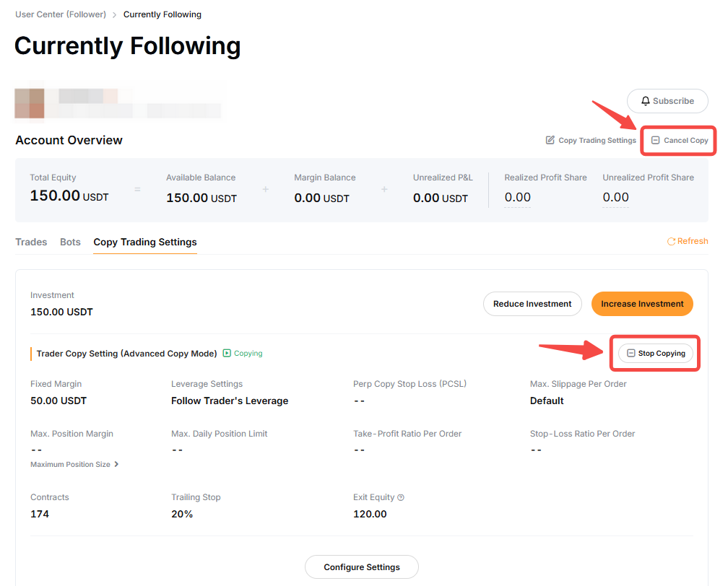Click the pencil icon beside Copy Trading Settings

pos(550,140)
